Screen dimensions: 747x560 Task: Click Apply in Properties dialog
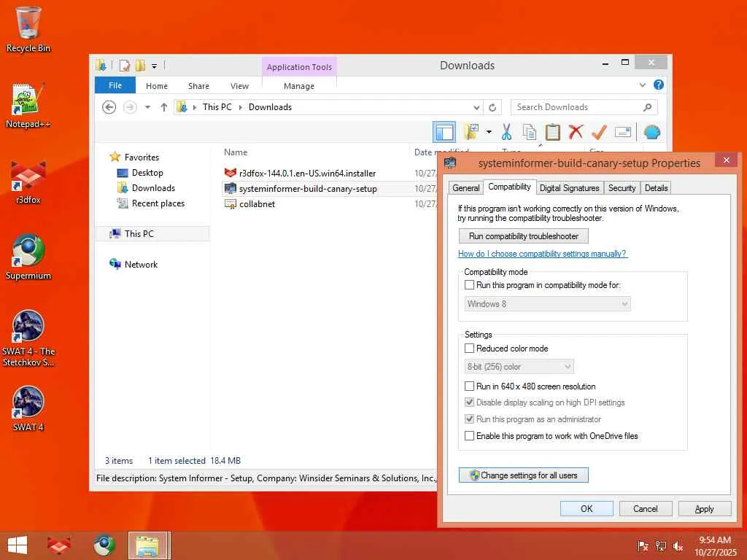click(705, 508)
